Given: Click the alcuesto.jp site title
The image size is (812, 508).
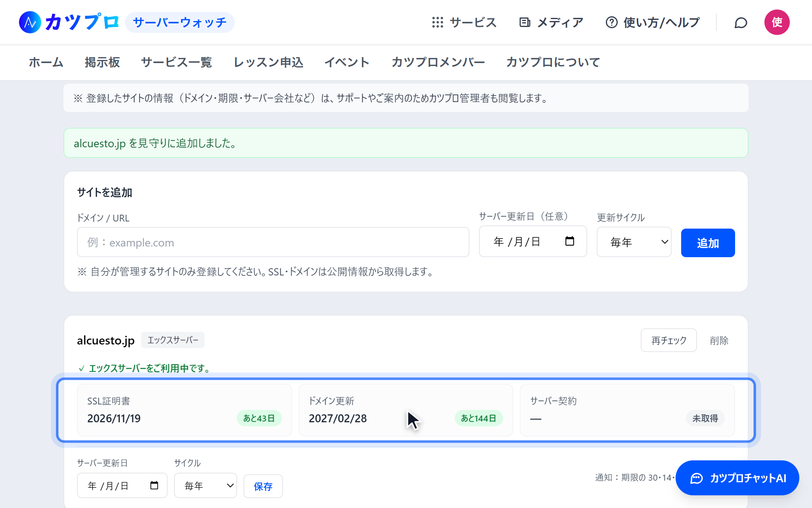Looking at the screenshot, I should pyautogui.click(x=105, y=341).
